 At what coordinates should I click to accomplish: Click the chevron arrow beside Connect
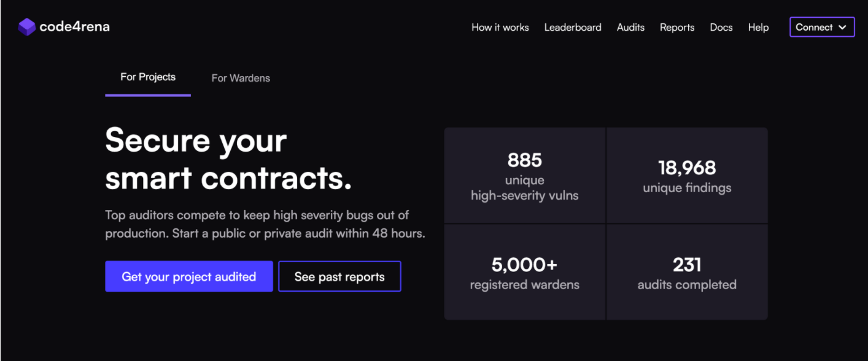pyautogui.click(x=842, y=28)
